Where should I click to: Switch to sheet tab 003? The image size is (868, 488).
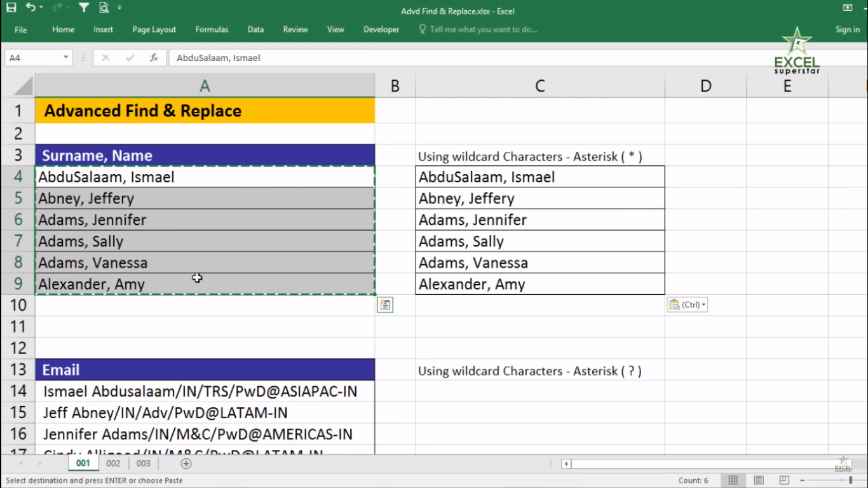(144, 464)
